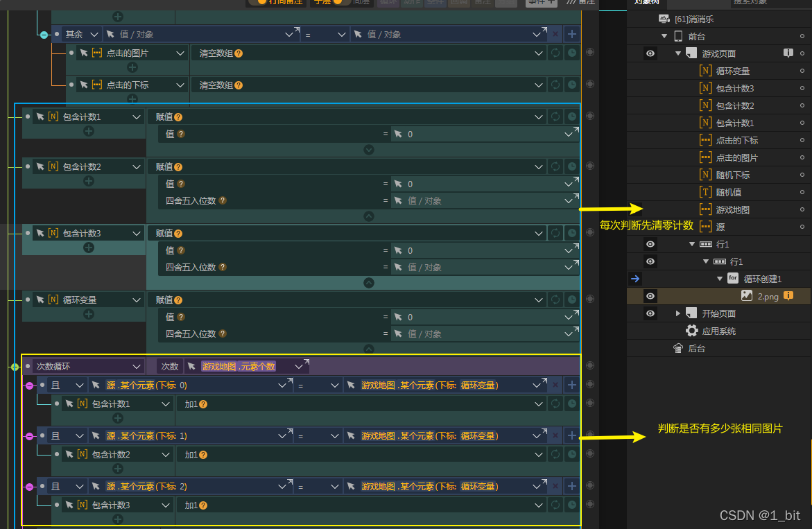
Task: Open the 且 dropdown on 源 下标 1 row
Action: [x=79, y=436]
